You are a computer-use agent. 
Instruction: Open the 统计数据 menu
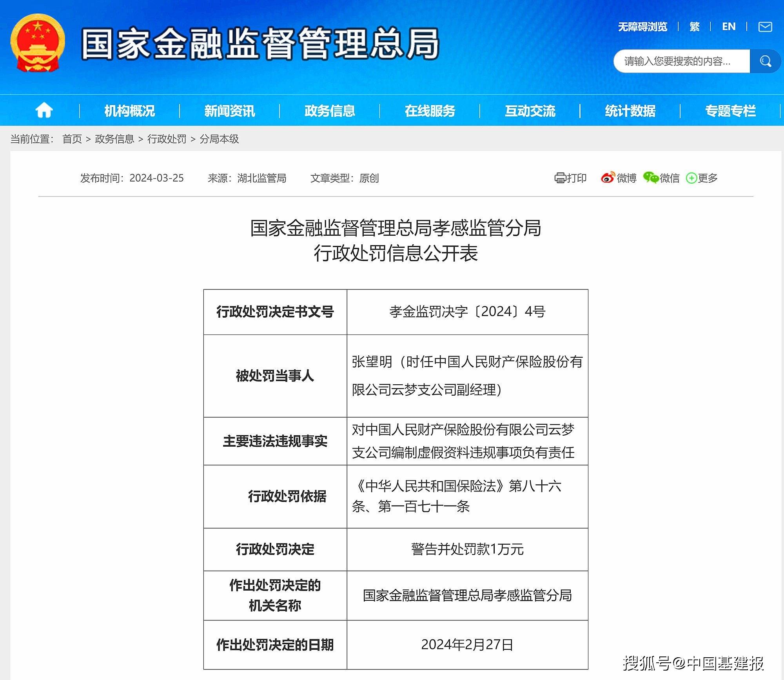(x=630, y=111)
